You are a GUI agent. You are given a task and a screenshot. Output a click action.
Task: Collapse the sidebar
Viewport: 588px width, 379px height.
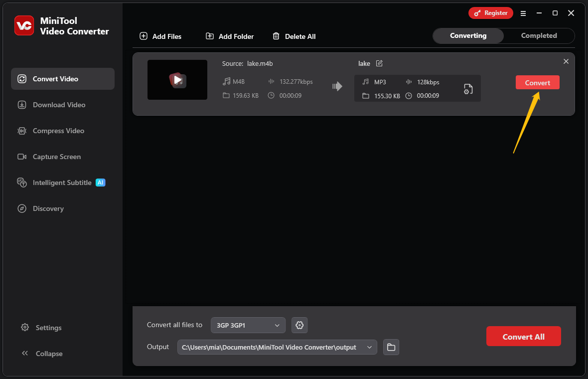[42, 354]
